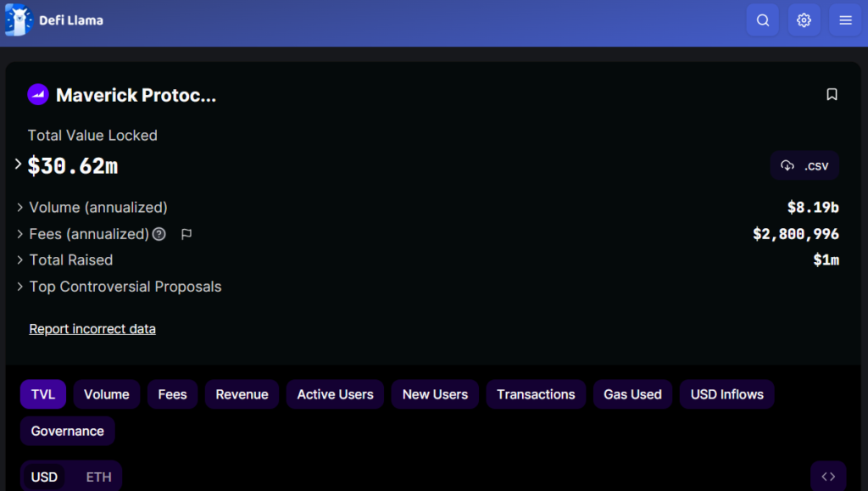Toggle the TVL chart metric
This screenshot has height=491, width=868.
(x=43, y=394)
